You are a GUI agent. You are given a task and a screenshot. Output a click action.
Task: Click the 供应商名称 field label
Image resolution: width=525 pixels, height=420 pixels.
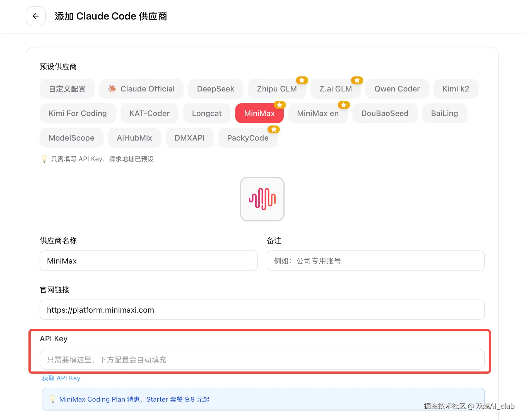coord(58,241)
